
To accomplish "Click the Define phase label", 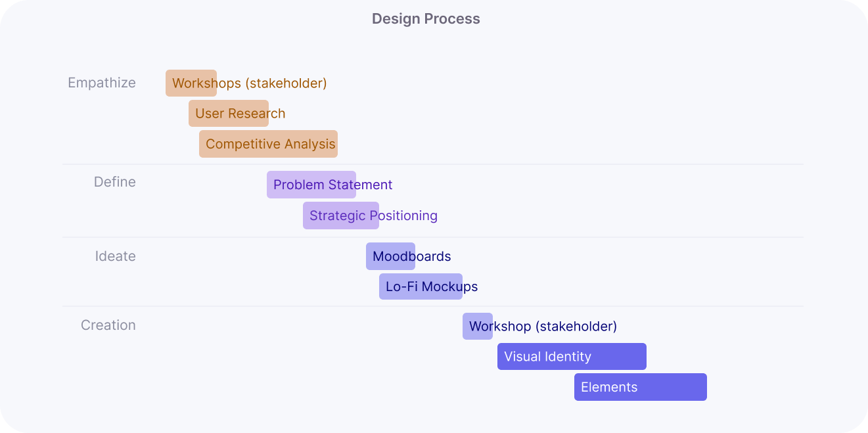I will pyautogui.click(x=115, y=182).
